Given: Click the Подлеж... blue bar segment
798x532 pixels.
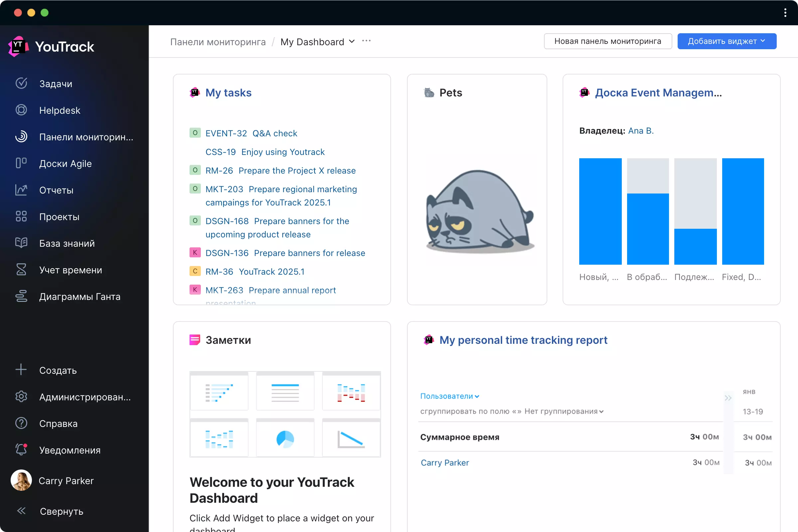Looking at the screenshot, I should pos(695,247).
